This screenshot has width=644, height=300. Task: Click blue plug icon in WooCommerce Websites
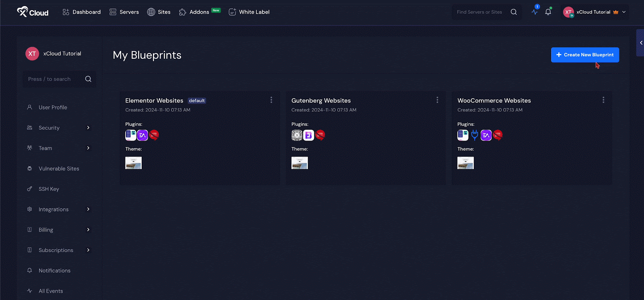pyautogui.click(x=475, y=135)
